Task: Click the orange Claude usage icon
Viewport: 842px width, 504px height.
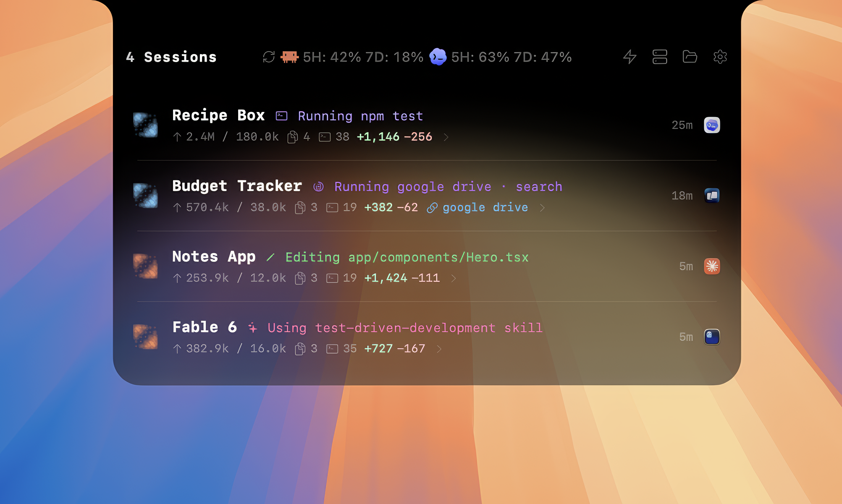Action: point(289,57)
